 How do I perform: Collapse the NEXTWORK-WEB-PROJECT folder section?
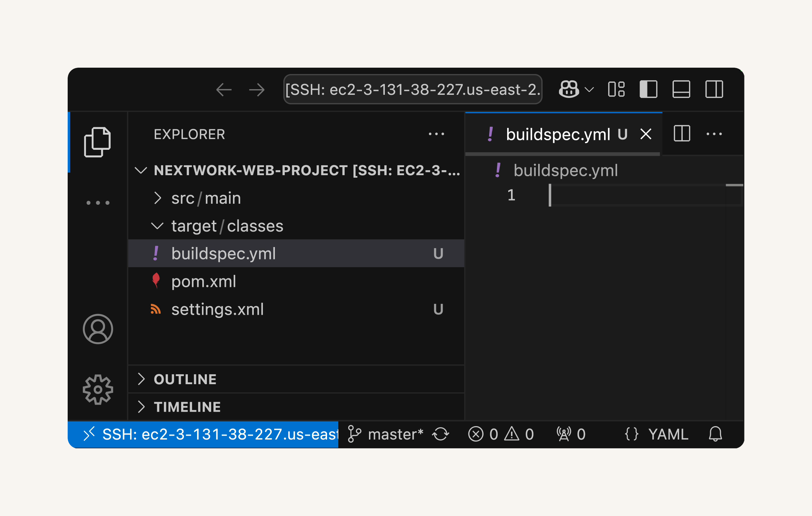[x=296, y=170]
